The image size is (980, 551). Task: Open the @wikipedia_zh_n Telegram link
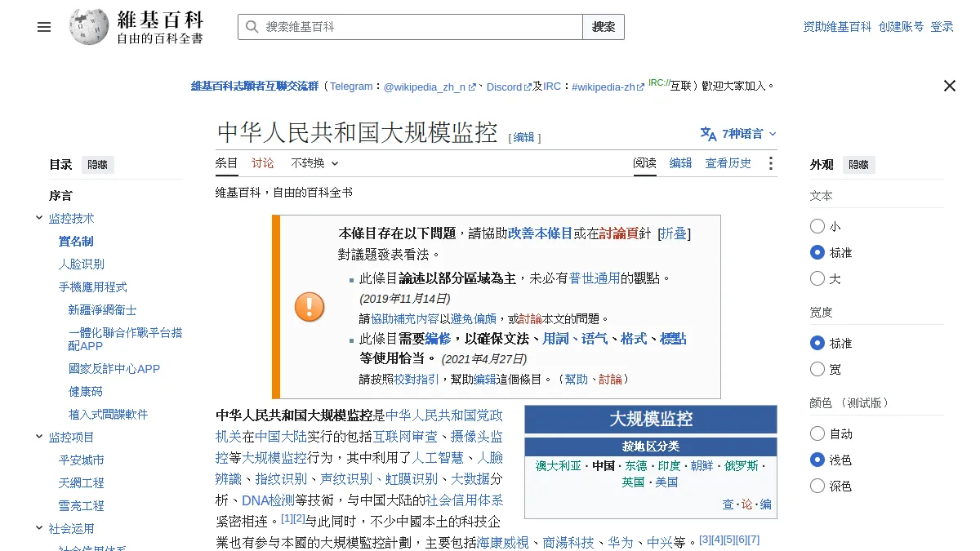pyautogui.click(x=430, y=87)
